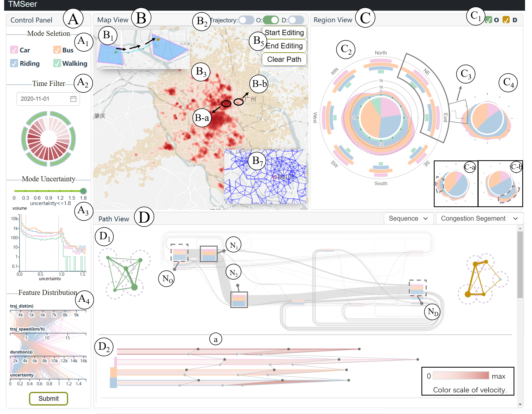The height and width of the screenshot is (414, 532).
Task: Click the South direction bar glyph
Action: [x=381, y=169]
